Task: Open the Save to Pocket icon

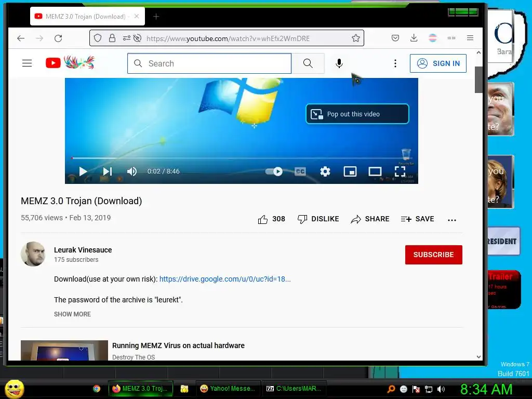Action: [x=395, y=38]
